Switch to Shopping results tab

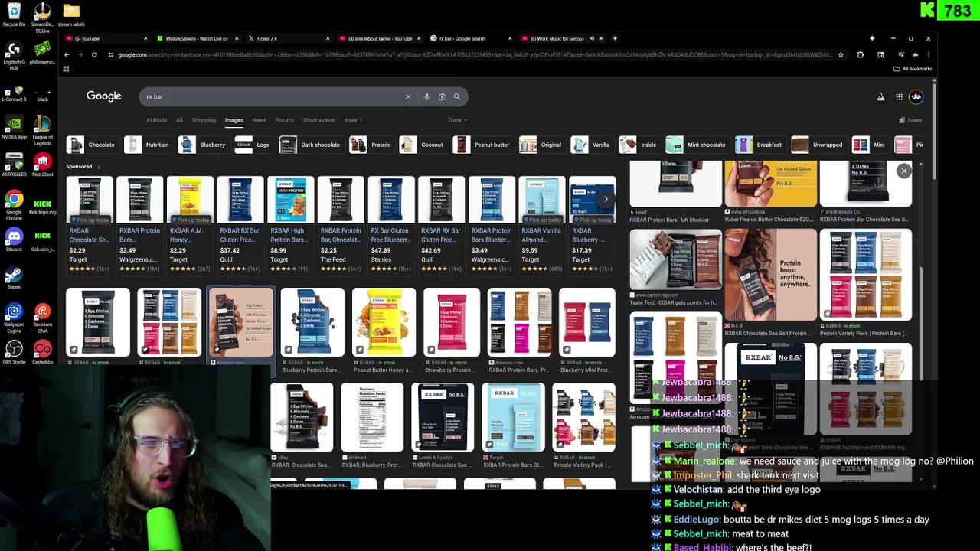click(204, 120)
